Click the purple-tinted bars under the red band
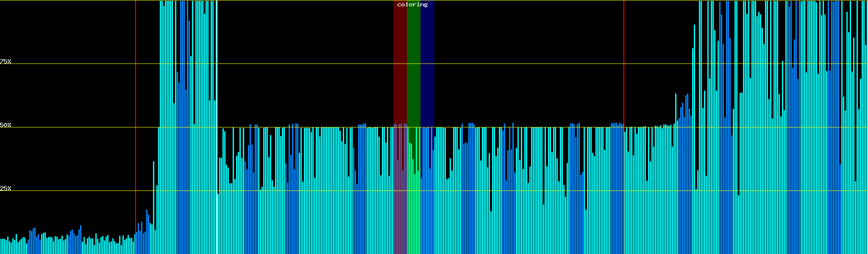Viewport: 868px width, 254px height. pyautogui.click(x=400, y=212)
